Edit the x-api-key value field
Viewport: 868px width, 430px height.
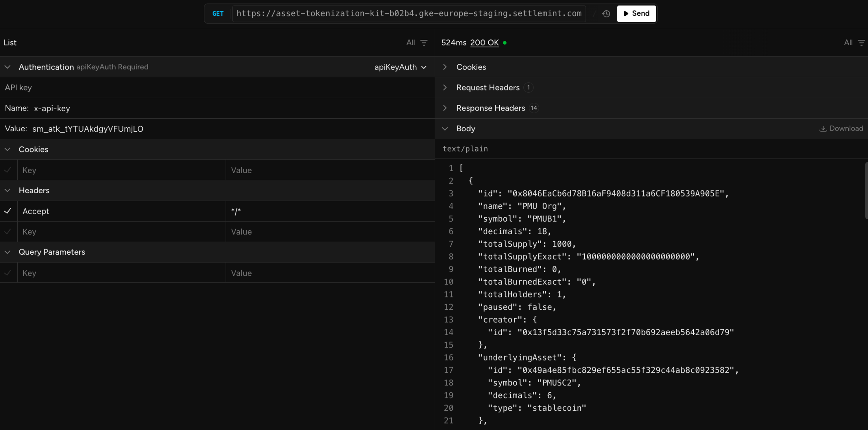[x=88, y=128]
